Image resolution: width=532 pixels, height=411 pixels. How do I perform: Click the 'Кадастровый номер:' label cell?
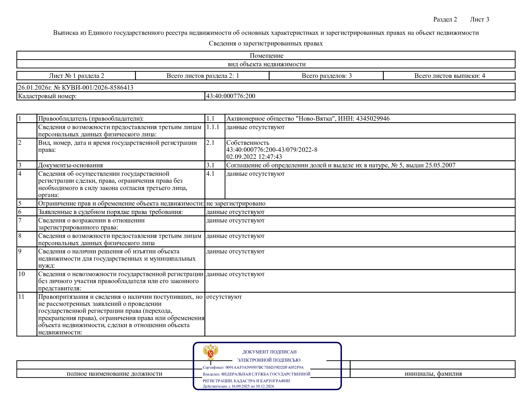[47, 96]
